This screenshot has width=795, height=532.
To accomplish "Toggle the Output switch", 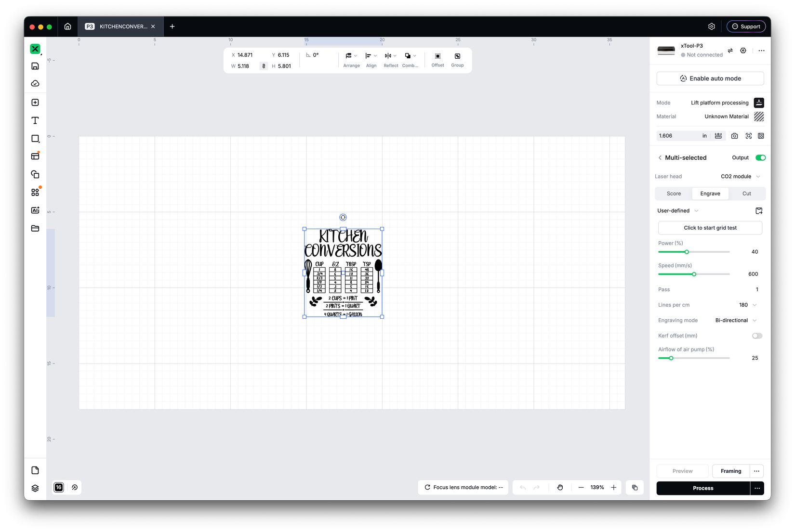I will click(760, 157).
